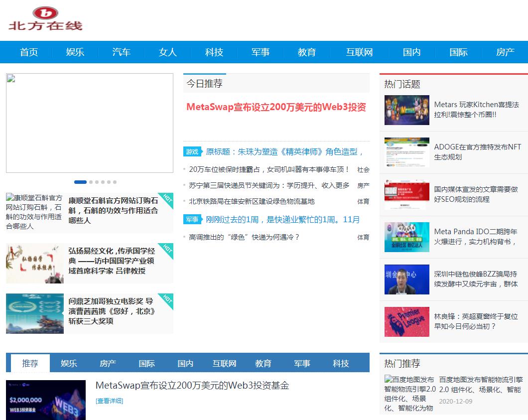
Task: Switch to the 国内 tab in lower tab bar
Action: tap(185, 363)
